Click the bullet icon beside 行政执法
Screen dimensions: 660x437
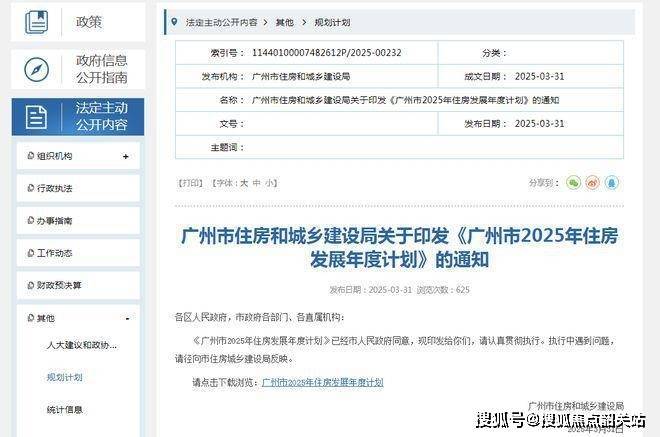(x=30, y=188)
